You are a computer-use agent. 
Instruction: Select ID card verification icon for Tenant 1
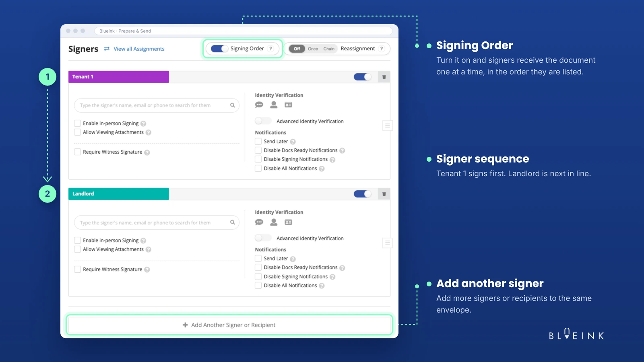(x=288, y=105)
